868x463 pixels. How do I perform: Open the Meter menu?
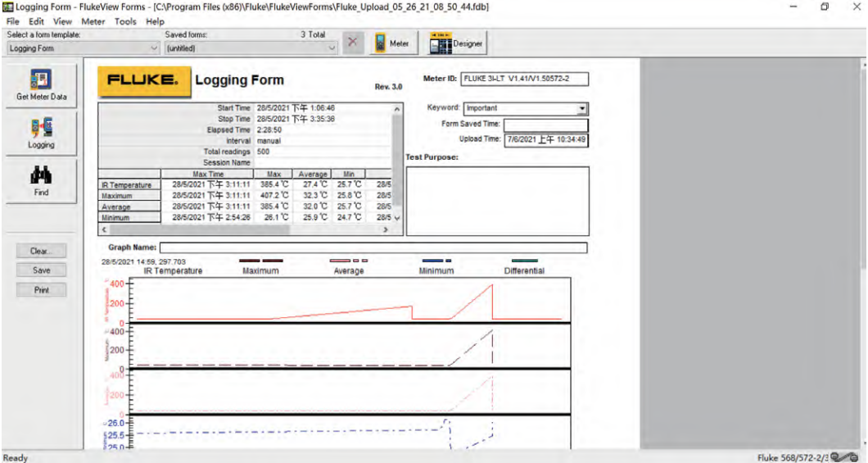pyautogui.click(x=93, y=21)
